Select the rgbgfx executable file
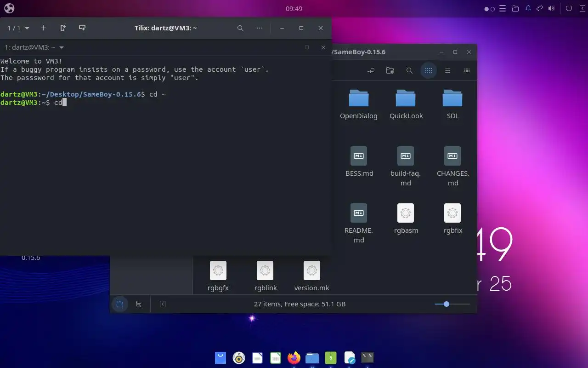588x368 pixels. [x=218, y=276]
